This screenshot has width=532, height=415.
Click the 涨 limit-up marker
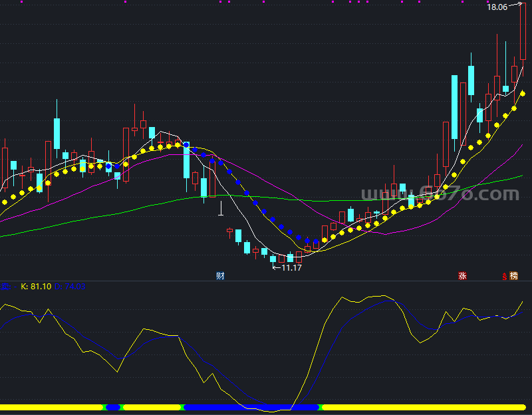462,276
